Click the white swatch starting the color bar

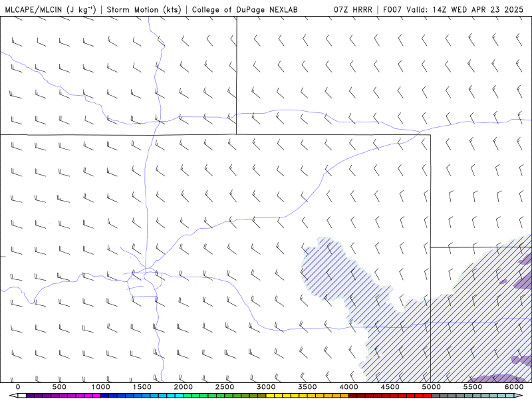[22, 395]
